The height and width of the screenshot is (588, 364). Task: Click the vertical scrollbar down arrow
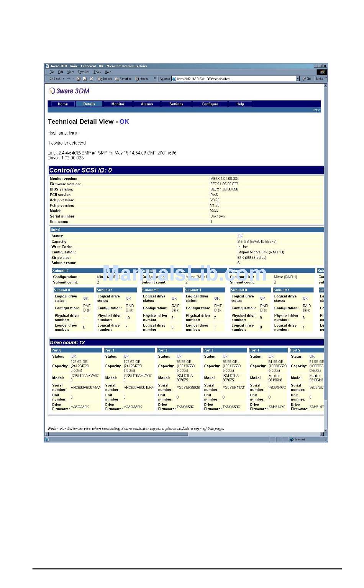326,430
